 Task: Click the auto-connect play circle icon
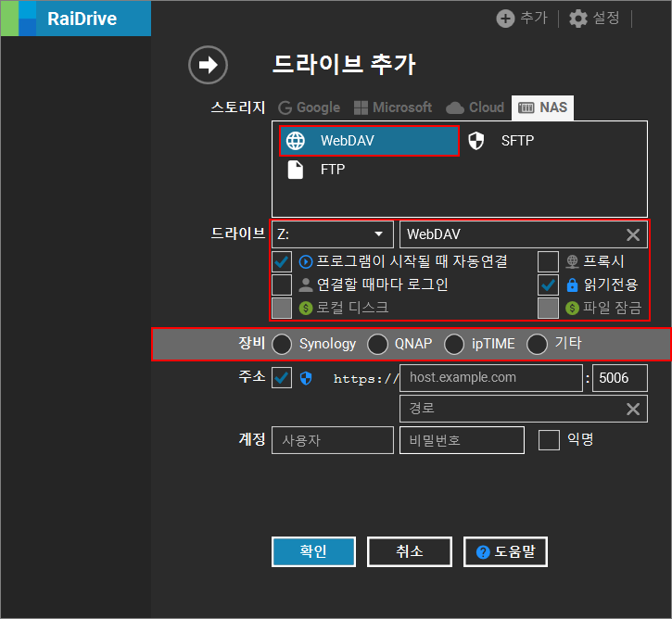(306, 261)
